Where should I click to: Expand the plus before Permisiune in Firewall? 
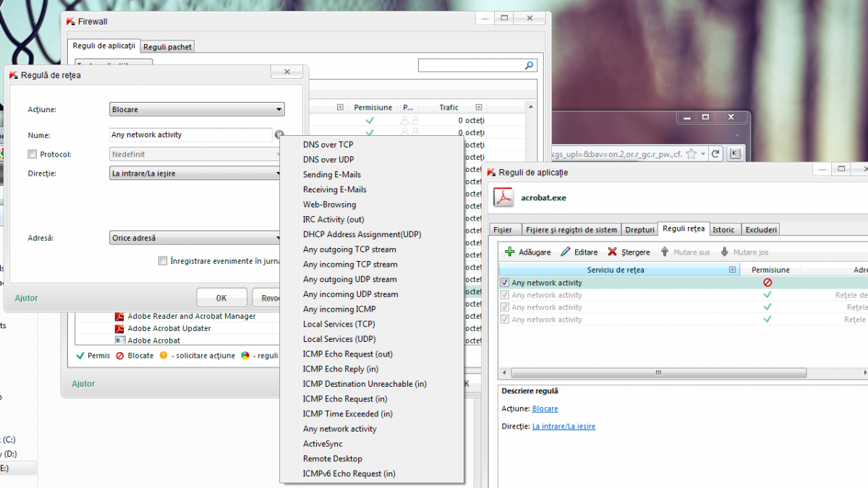tap(340, 107)
